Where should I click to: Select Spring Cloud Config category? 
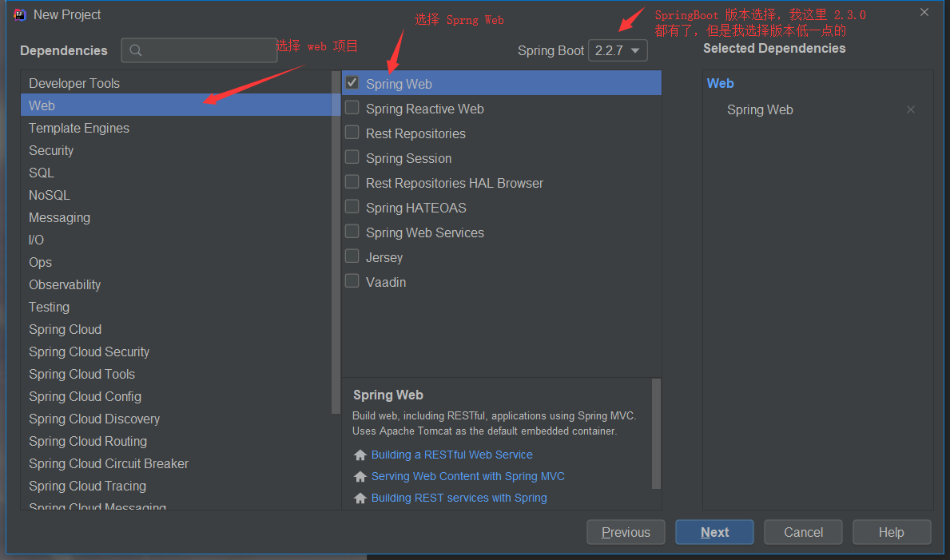point(176,397)
